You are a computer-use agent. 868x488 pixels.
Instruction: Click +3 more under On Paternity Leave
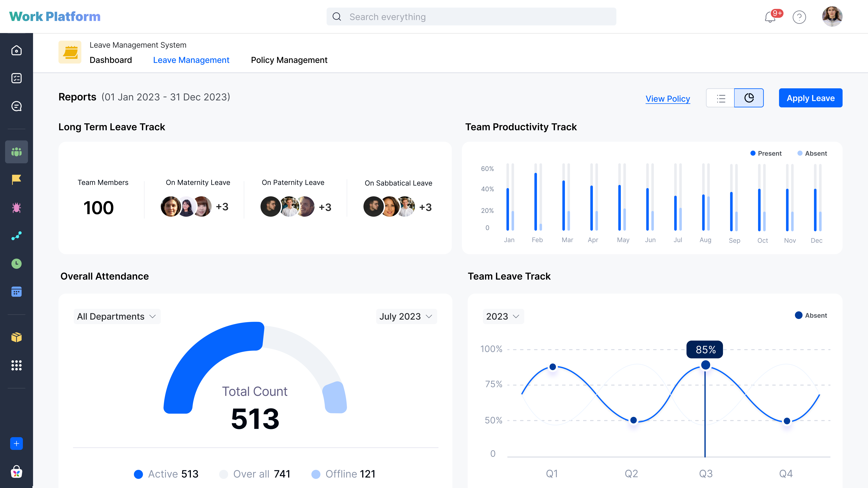pyautogui.click(x=325, y=207)
